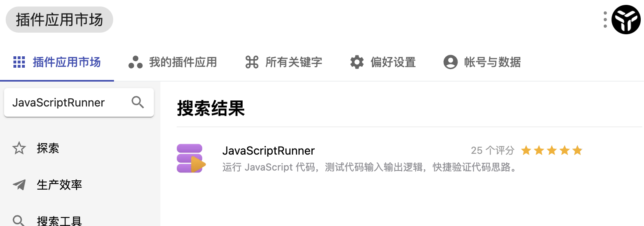The width and height of the screenshot is (644, 226).
Task: Click the 插件应用市场 title pill
Action: click(x=59, y=20)
